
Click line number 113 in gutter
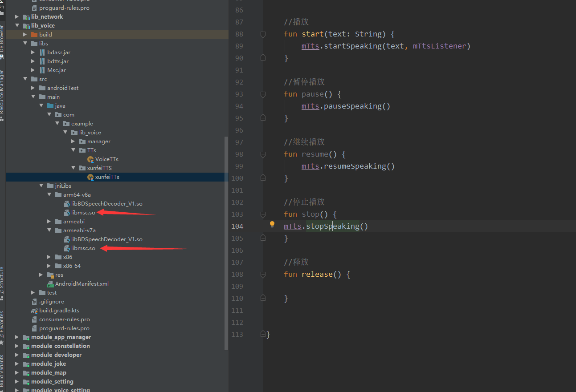click(x=237, y=334)
